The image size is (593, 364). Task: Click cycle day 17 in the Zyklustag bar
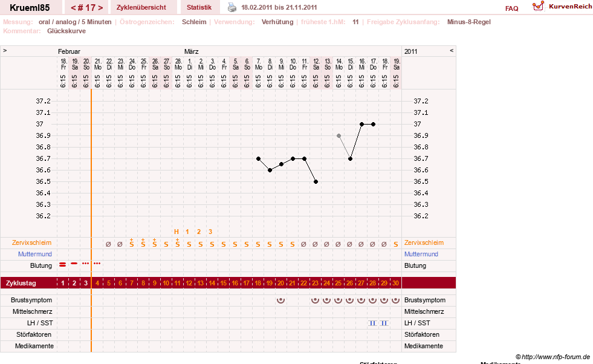coord(246,283)
